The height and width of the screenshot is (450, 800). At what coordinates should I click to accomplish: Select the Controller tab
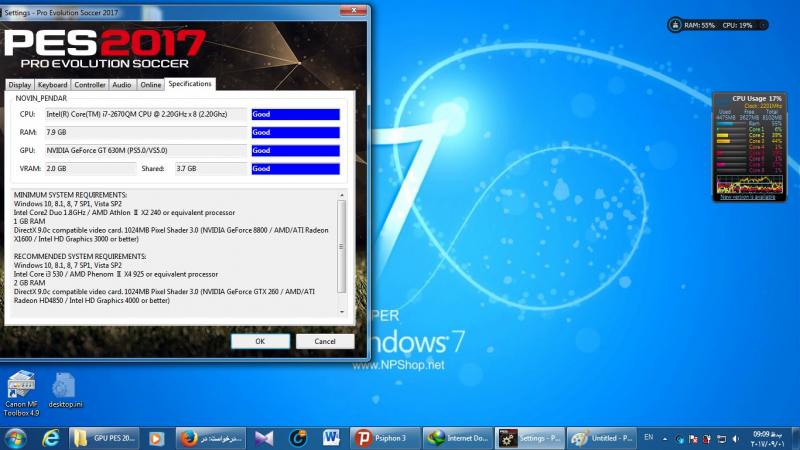(x=90, y=85)
